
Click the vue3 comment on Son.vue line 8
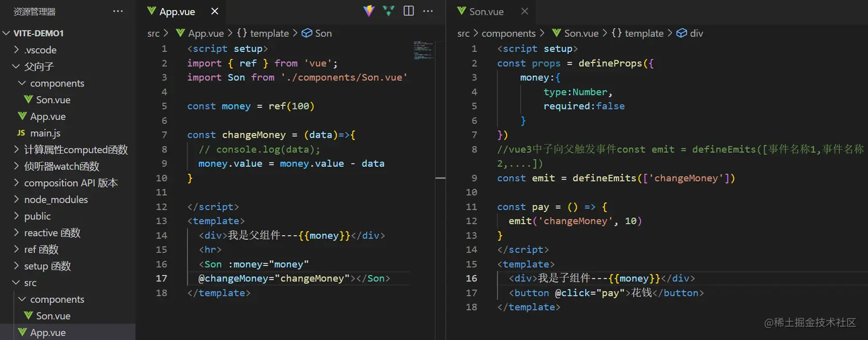point(681,156)
